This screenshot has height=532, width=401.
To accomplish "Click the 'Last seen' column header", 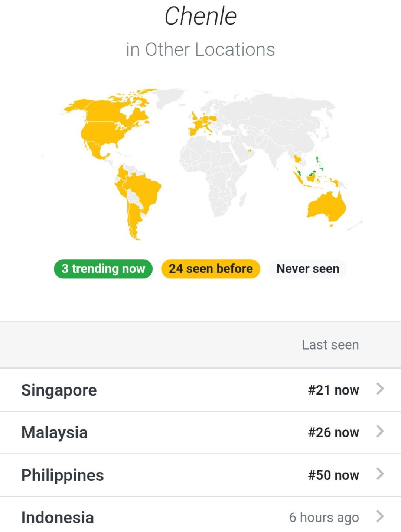I will tap(330, 345).
